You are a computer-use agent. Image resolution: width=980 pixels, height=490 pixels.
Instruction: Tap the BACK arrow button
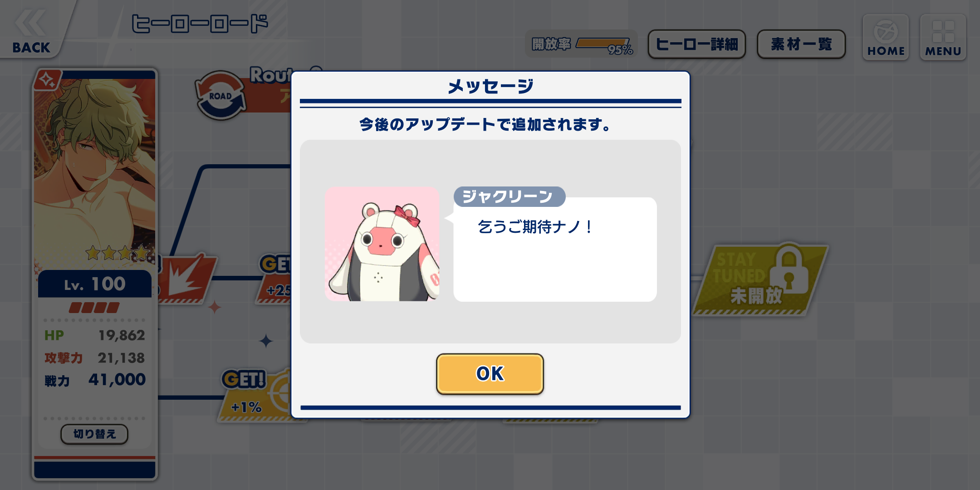[x=31, y=30]
